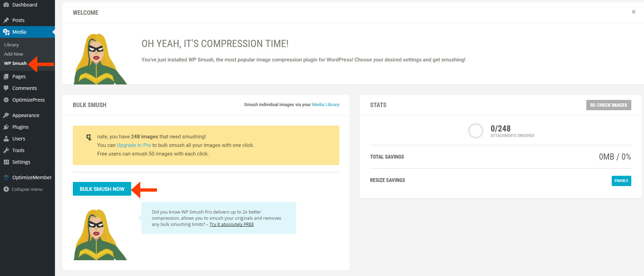Image resolution: width=644 pixels, height=276 pixels.
Task: Choose Add New under Media
Action: (14, 54)
